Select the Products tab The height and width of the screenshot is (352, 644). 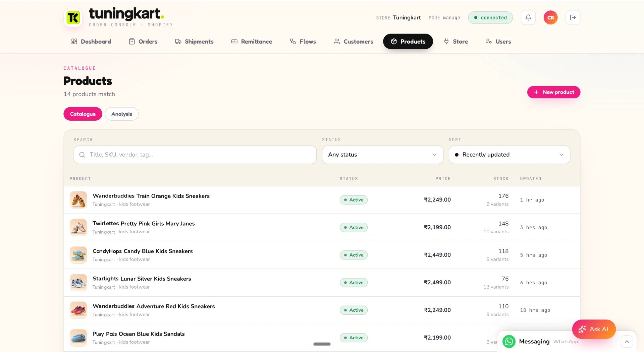click(x=408, y=42)
